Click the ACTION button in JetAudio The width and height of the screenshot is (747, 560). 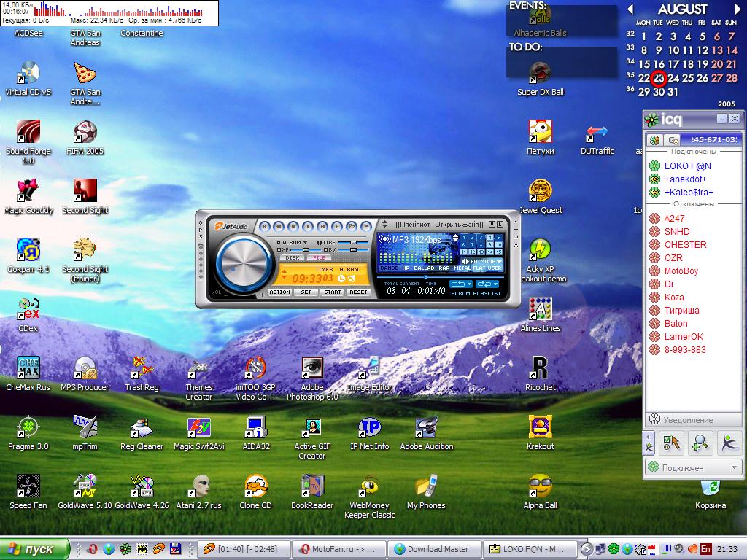(x=279, y=292)
